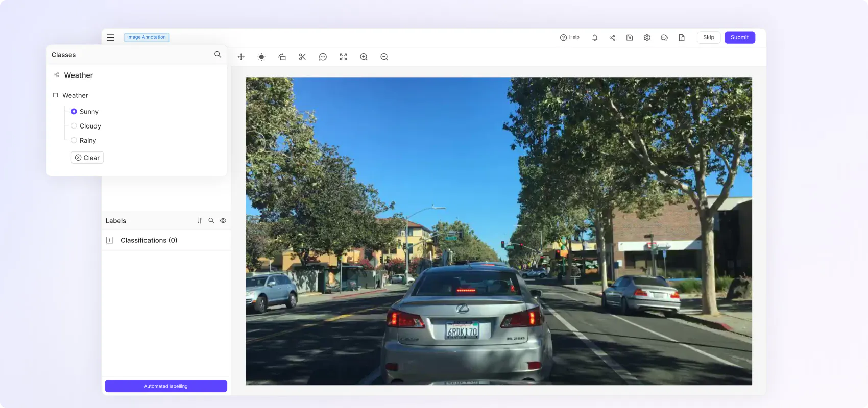Viewport: 868px width, 408px height.
Task: Open the comment tool in toolbar
Action: tap(323, 57)
